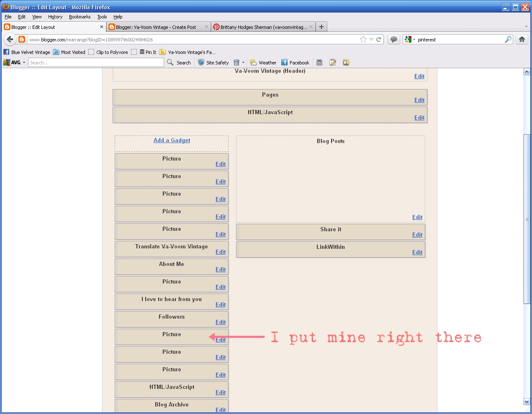Image resolution: width=532 pixels, height=414 pixels.
Task: Open the Bookmarks menu
Action: (80, 17)
